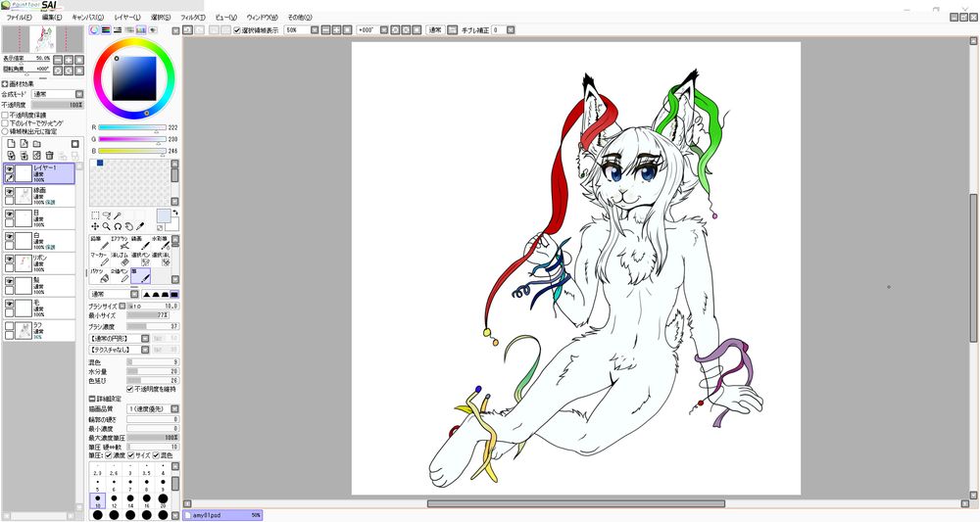
Task: Select brush size preset 5
Action: click(97, 485)
